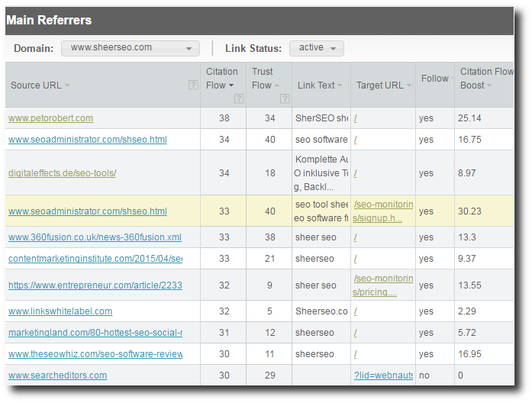532x403 pixels.
Task: Open ?lid=webnauts target URL link
Action: point(383,376)
